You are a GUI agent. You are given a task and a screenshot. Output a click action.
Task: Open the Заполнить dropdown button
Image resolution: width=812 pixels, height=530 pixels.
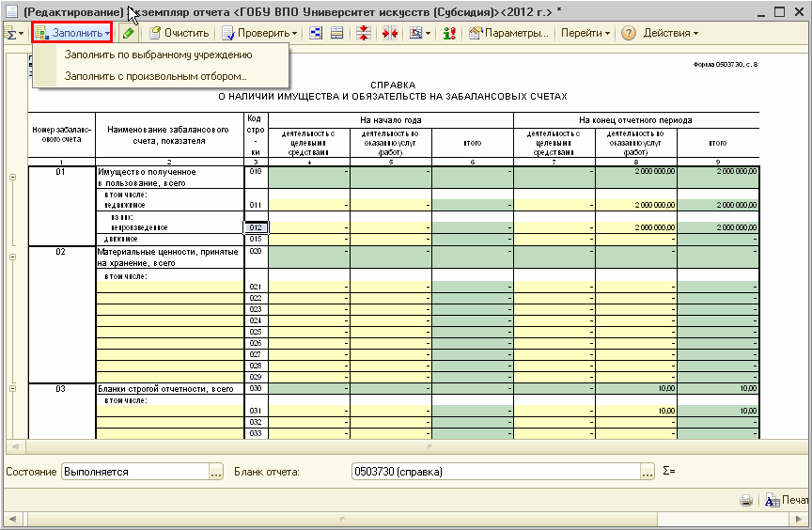72,33
